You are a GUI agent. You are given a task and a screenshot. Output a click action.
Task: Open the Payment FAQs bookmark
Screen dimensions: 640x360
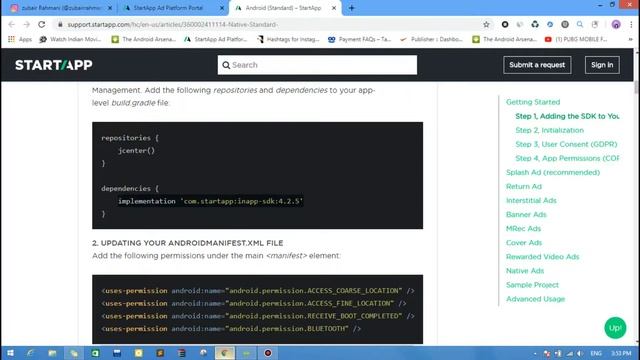pos(360,39)
